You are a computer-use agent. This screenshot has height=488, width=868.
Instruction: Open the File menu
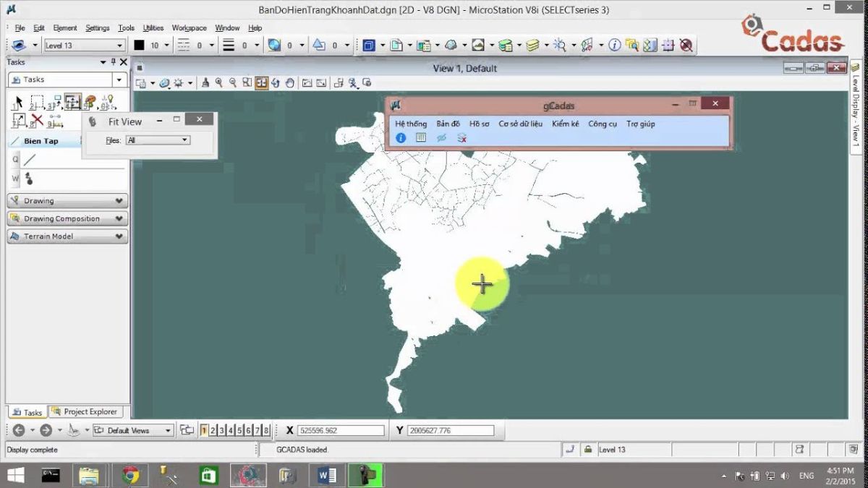20,28
